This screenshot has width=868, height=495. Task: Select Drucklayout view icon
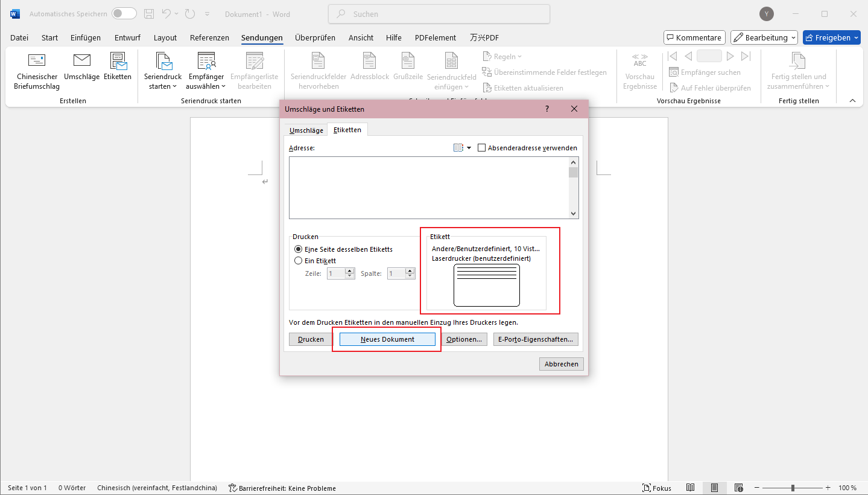(714, 488)
